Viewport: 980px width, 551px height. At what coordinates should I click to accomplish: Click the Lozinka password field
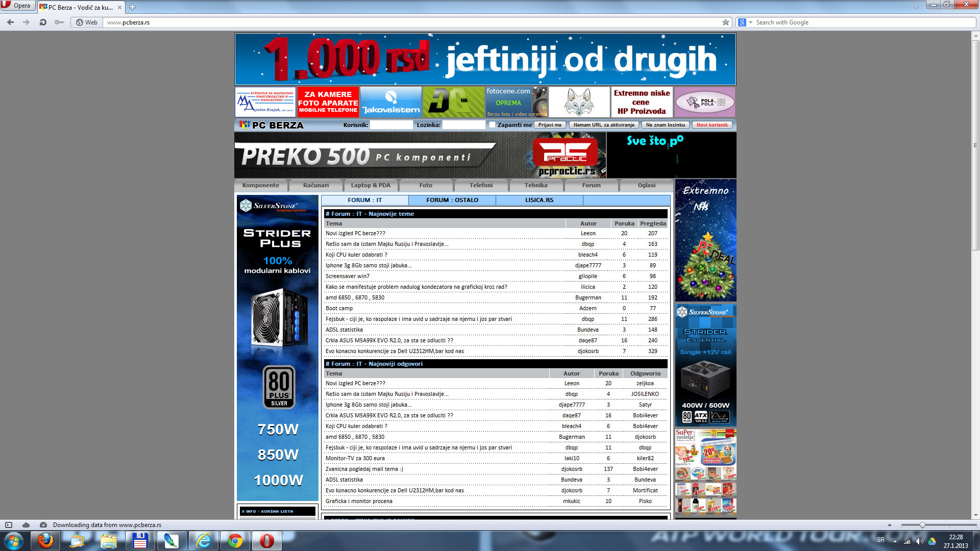463,125
